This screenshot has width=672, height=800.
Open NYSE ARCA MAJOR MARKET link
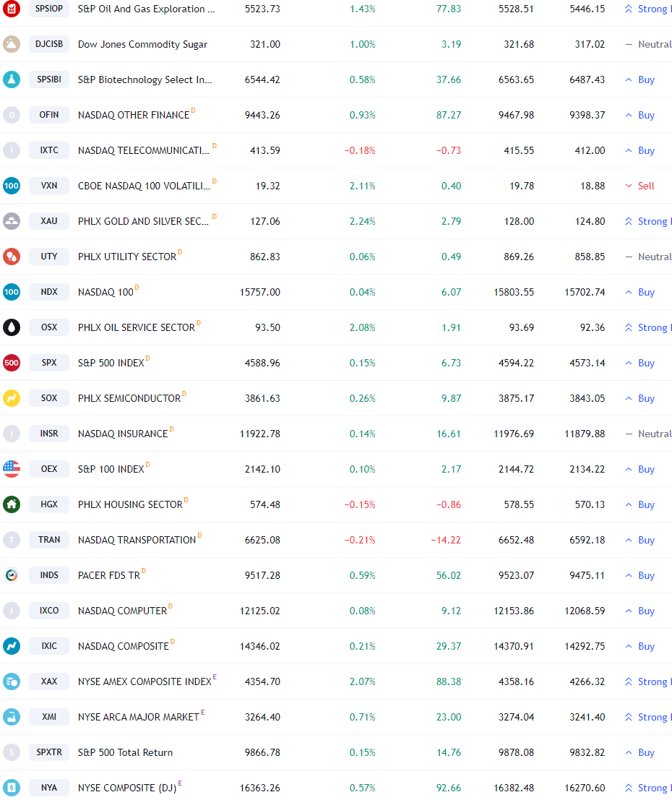[138, 718]
